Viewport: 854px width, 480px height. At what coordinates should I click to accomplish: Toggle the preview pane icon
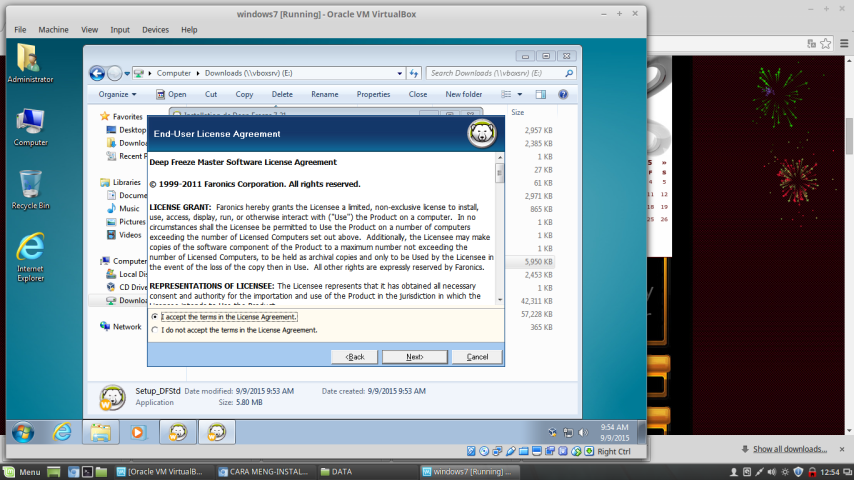(540, 94)
